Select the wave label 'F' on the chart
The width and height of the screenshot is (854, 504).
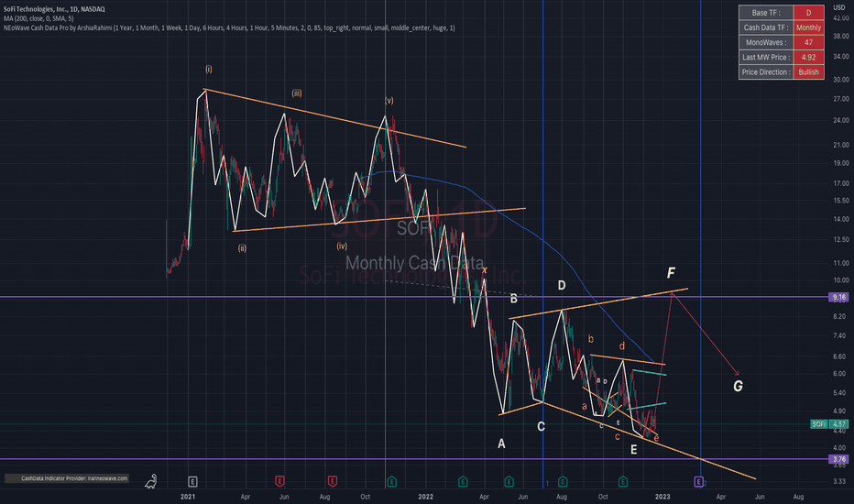671,272
